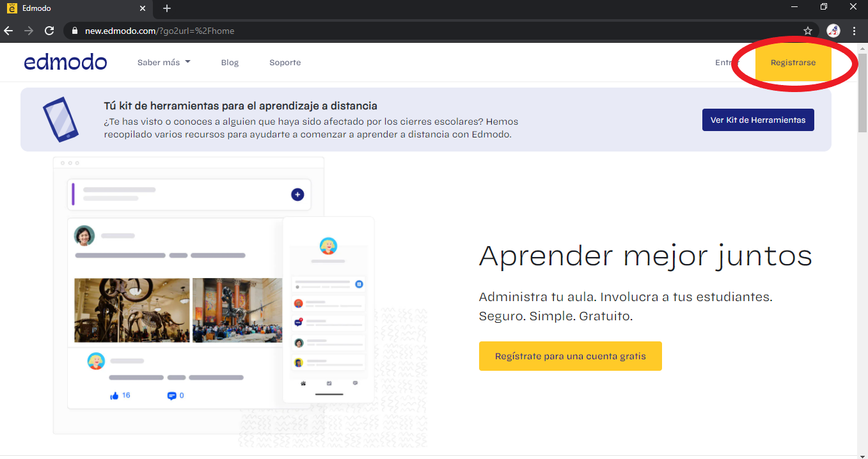The image size is (868, 459).
Task: Select the Soporte menu item
Action: [x=285, y=62]
